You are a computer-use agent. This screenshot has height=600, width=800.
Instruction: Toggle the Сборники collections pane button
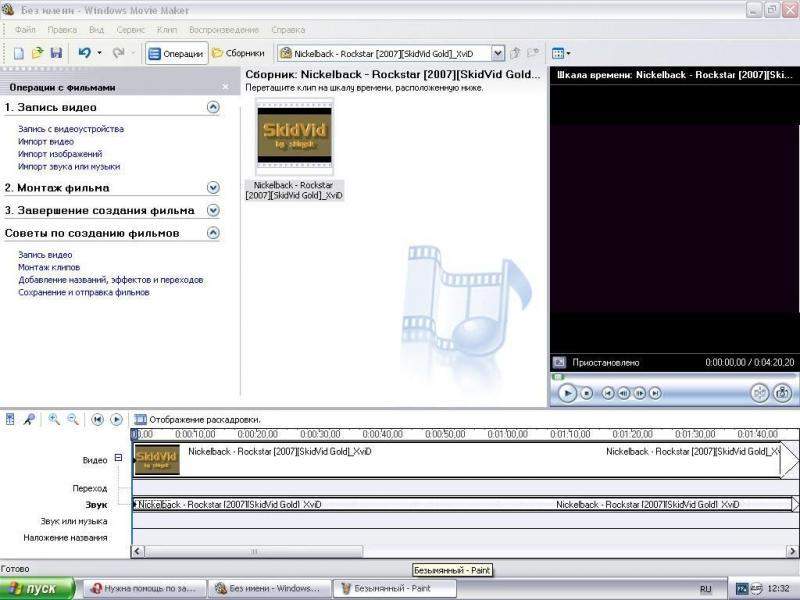(238, 53)
